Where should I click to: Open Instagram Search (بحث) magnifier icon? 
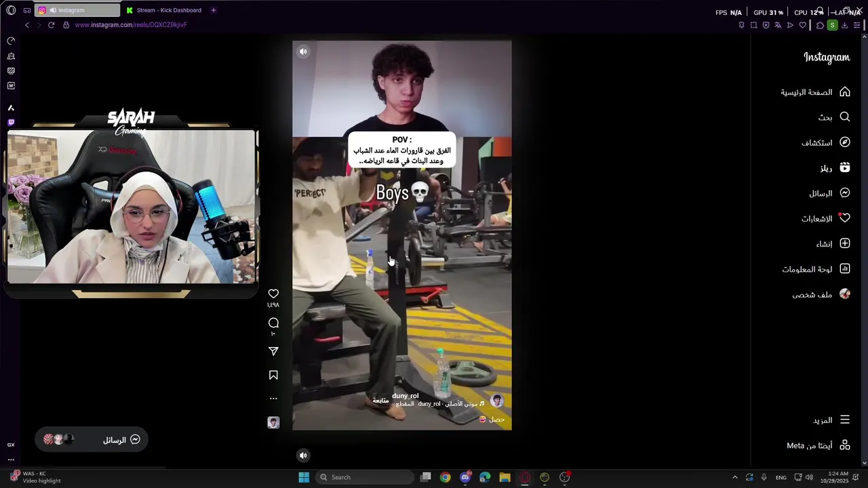pos(844,117)
